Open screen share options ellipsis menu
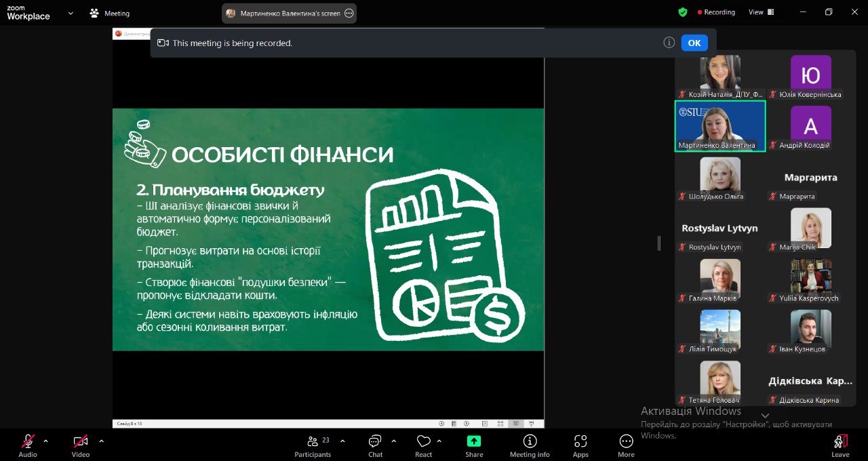Image resolution: width=868 pixels, height=461 pixels. [x=349, y=13]
